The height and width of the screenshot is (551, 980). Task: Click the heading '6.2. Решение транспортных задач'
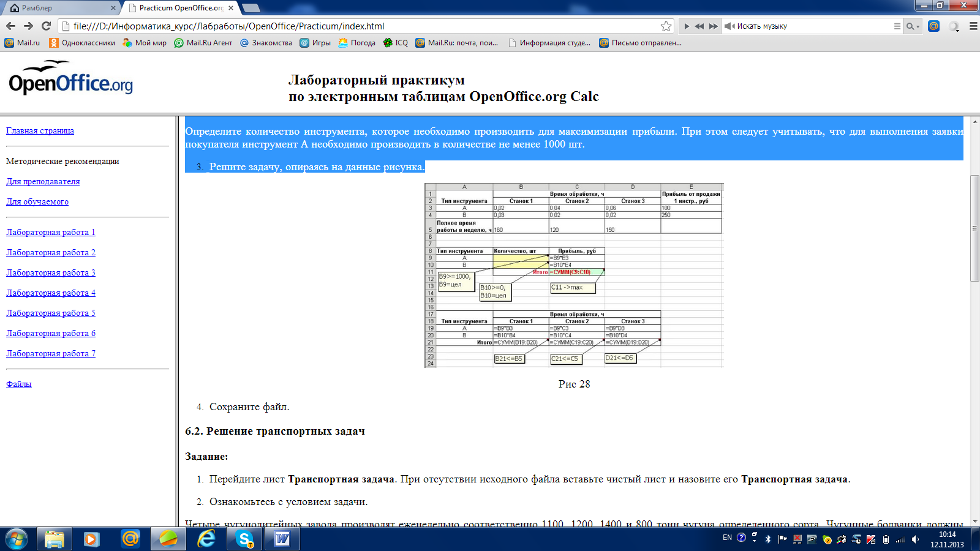pos(275,431)
